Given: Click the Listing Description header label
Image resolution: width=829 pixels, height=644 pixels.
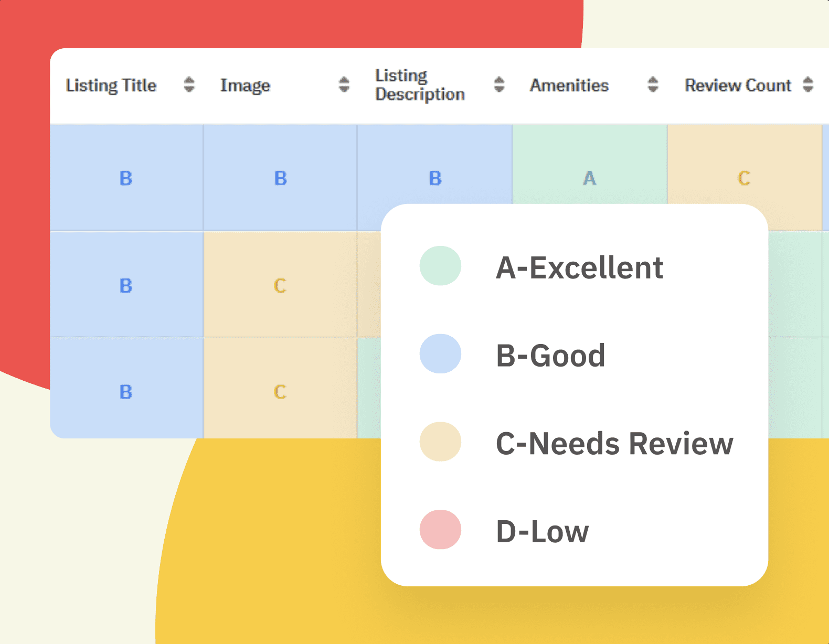Looking at the screenshot, I should pyautogui.click(x=420, y=84).
